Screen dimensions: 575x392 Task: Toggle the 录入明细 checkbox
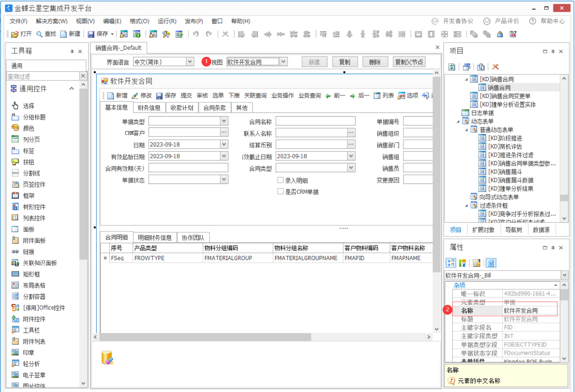click(x=280, y=180)
